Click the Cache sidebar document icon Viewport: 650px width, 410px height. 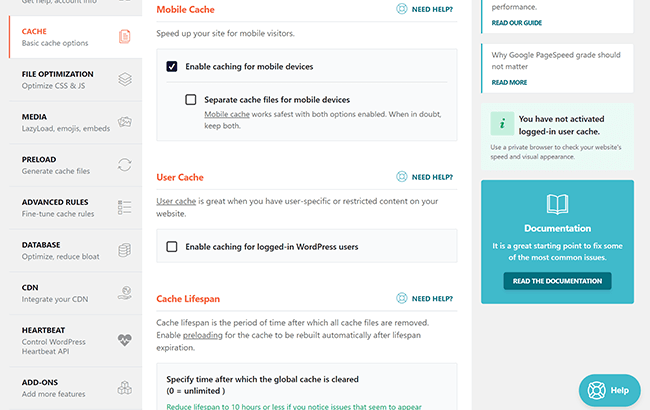pyautogui.click(x=124, y=36)
